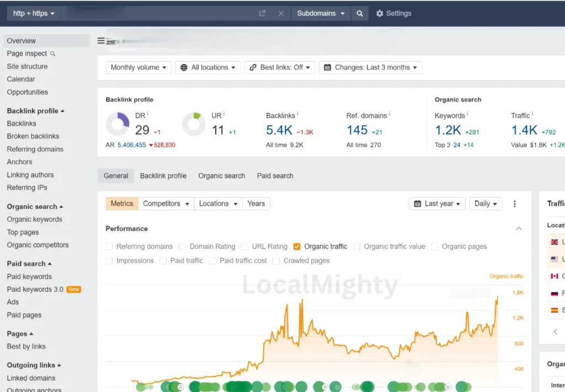Enable the Paid traffic checkbox
565x392 pixels.
point(163,261)
